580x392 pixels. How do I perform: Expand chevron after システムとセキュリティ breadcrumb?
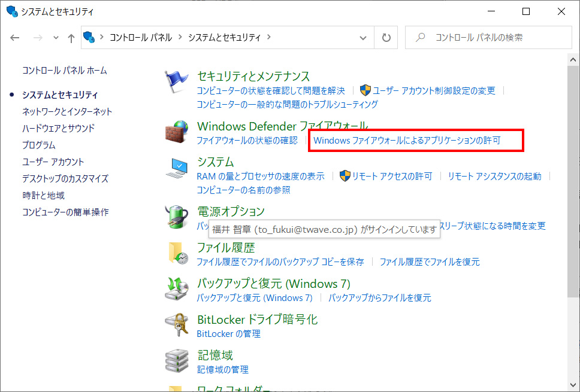point(269,37)
